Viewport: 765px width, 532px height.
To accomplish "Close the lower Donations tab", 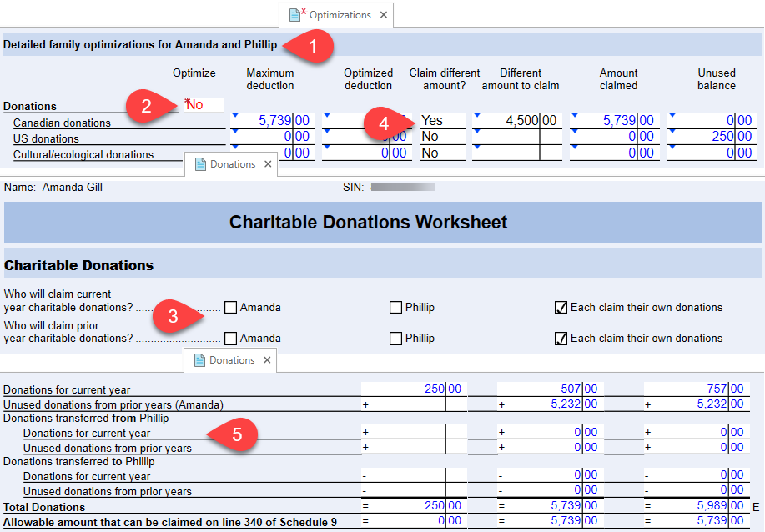I will (x=267, y=360).
